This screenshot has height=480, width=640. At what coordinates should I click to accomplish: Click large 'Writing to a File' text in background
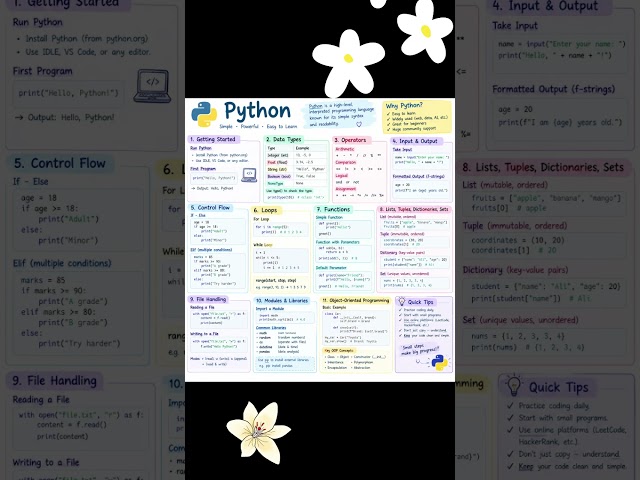coord(46,462)
